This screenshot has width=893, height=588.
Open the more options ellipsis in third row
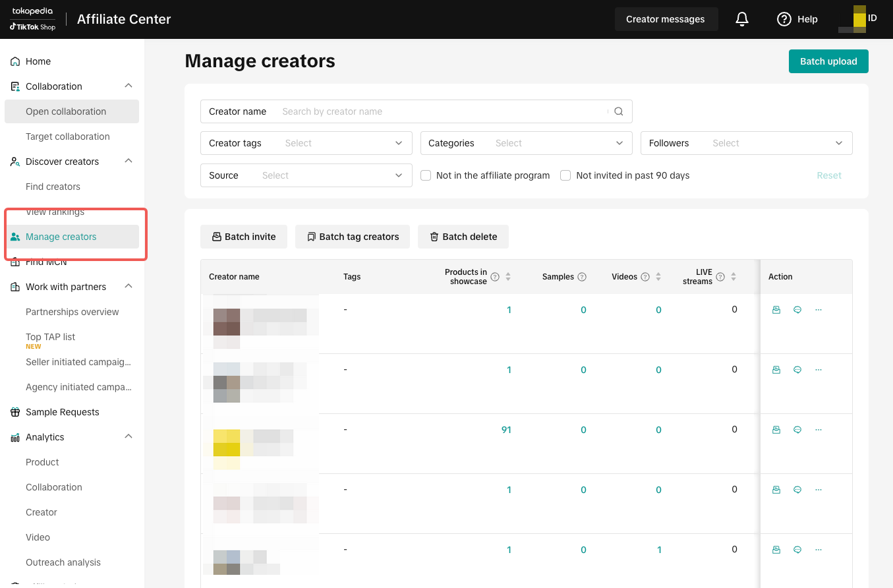tap(819, 430)
